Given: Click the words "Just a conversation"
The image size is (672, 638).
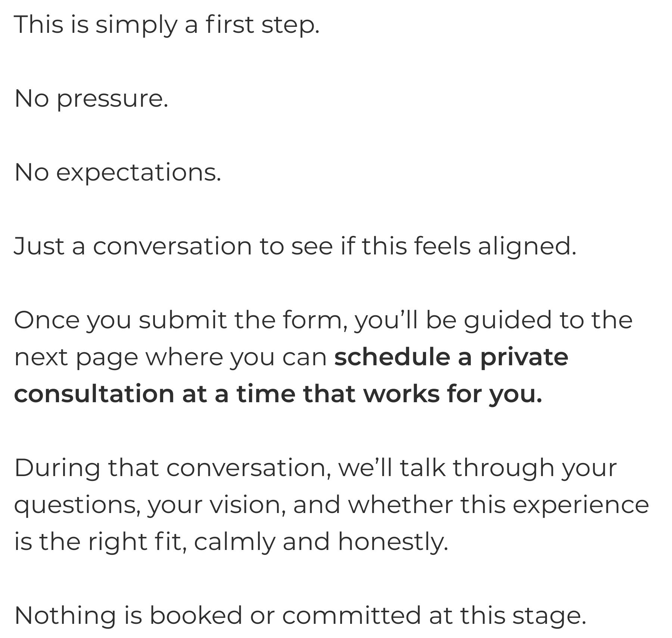Looking at the screenshot, I should 133,246.
